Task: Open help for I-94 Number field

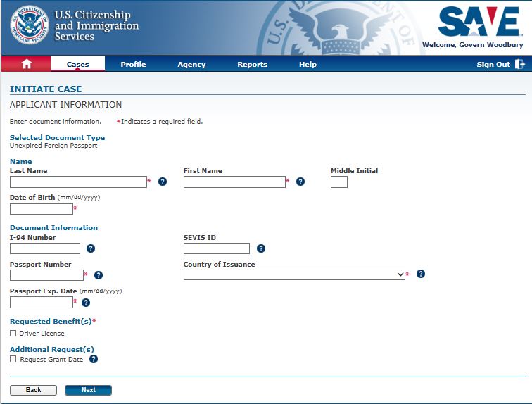Action: [91, 248]
